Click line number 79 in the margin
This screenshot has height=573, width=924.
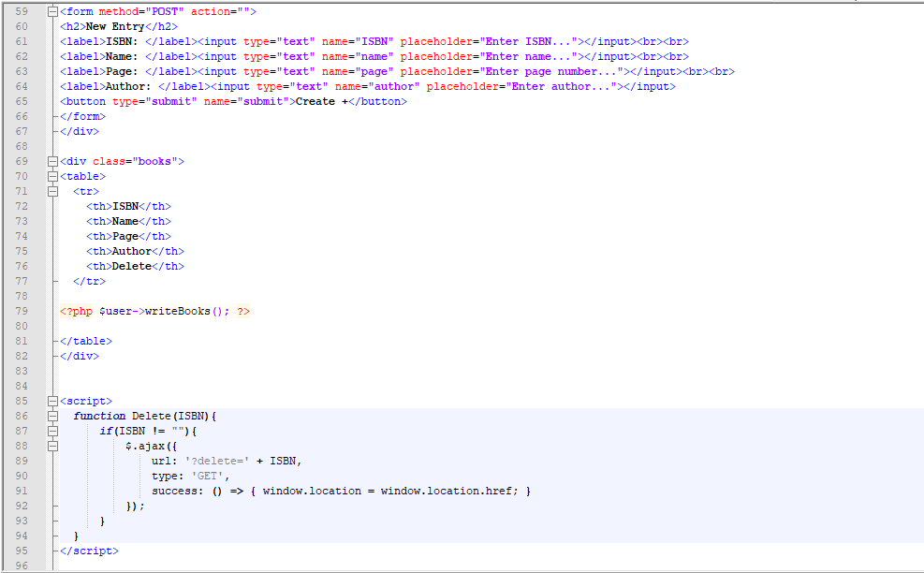[22, 311]
